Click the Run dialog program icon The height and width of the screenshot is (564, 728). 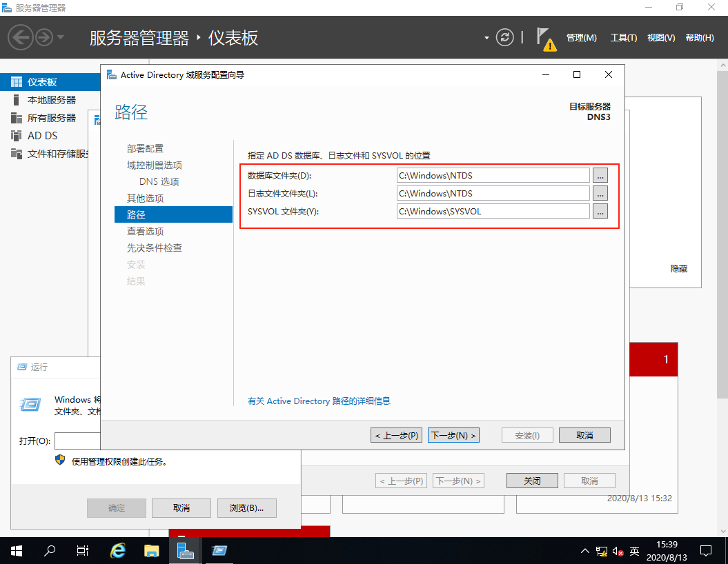pos(30,405)
